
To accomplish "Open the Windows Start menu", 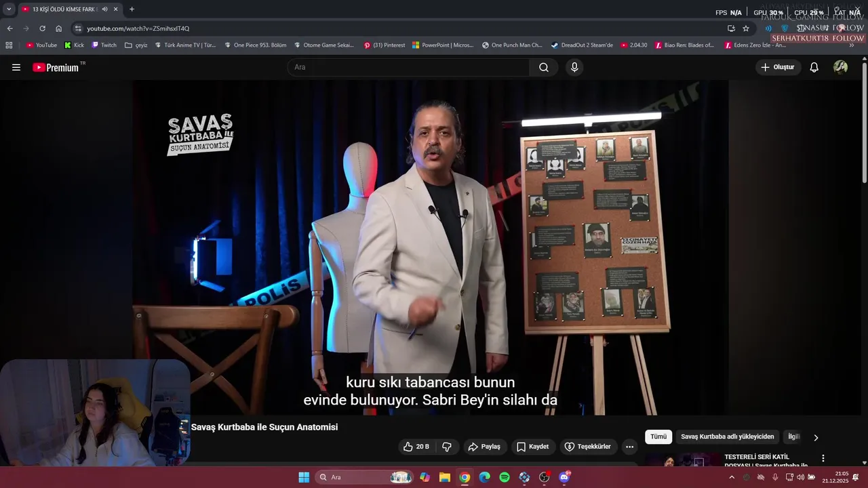I will click(x=304, y=477).
